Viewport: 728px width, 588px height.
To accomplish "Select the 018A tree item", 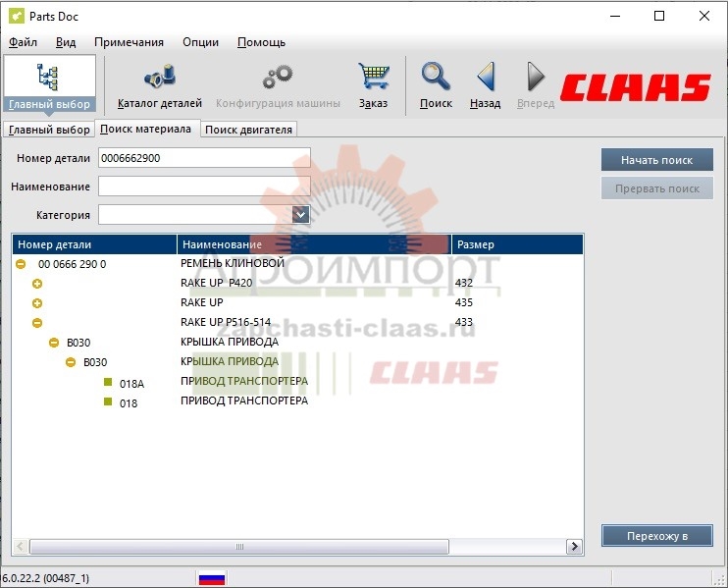I will pyautogui.click(x=131, y=384).
